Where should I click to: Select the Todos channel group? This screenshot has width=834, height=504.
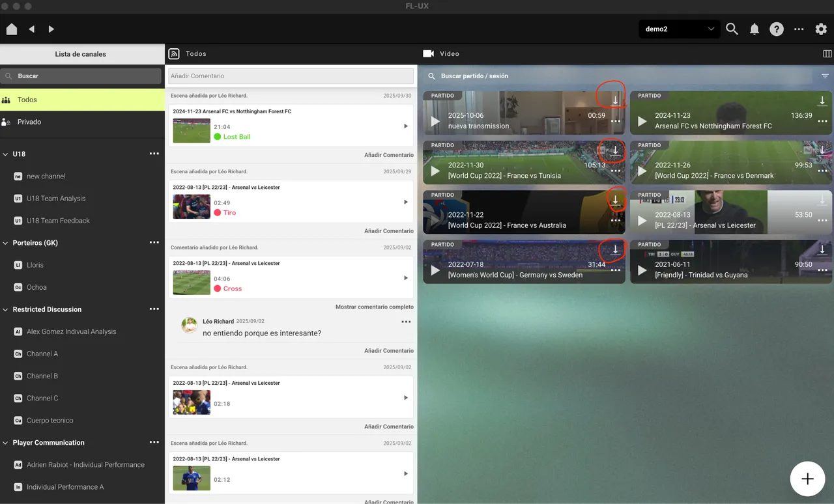pyautogui.click(x=82, y=100)
